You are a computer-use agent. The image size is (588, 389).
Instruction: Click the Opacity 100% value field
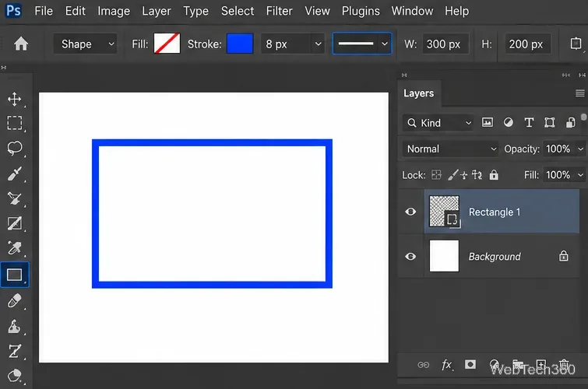click(x=558, y=149)
